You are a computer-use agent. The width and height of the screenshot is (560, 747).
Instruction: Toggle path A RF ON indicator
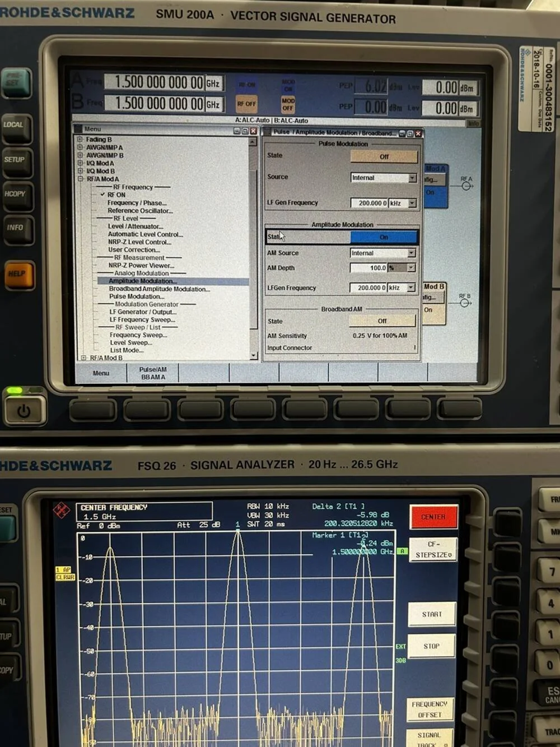[247, 85]
